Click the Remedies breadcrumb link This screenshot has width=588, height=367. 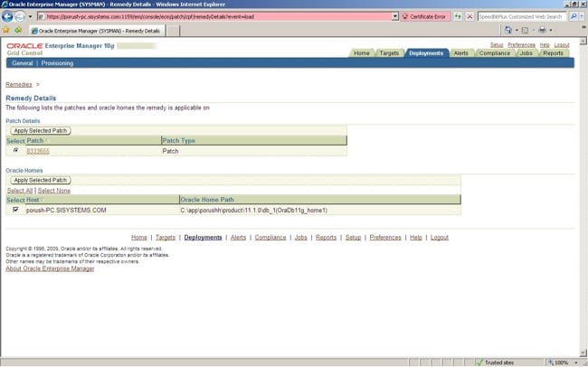click(x=19, y=84)
